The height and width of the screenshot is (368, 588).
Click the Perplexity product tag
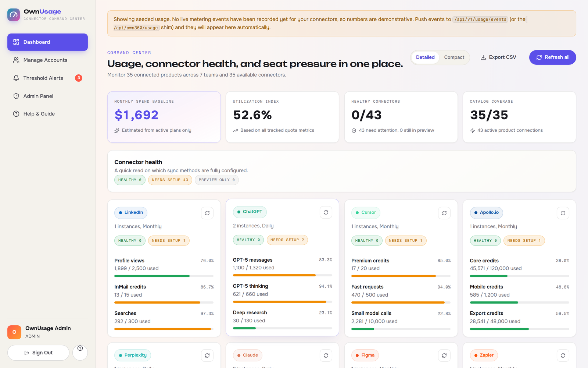(133, 355)
